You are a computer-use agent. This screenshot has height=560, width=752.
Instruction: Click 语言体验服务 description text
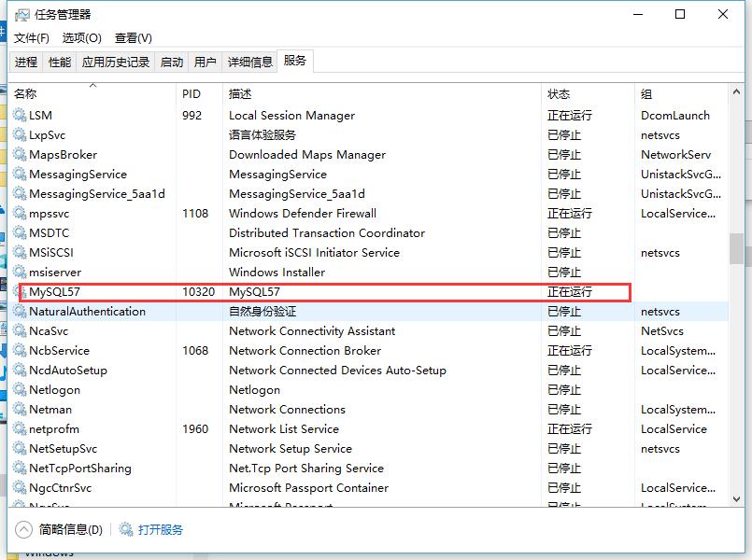(x=262, y=134)
